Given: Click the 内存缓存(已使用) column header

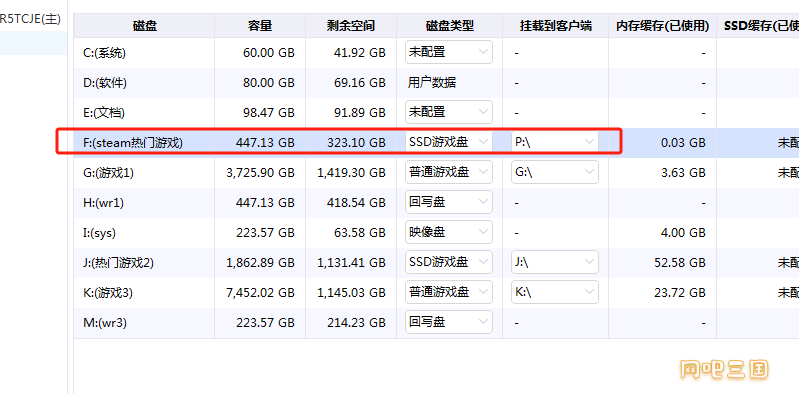Looking at the screenshot, I should tap(662, 25).
